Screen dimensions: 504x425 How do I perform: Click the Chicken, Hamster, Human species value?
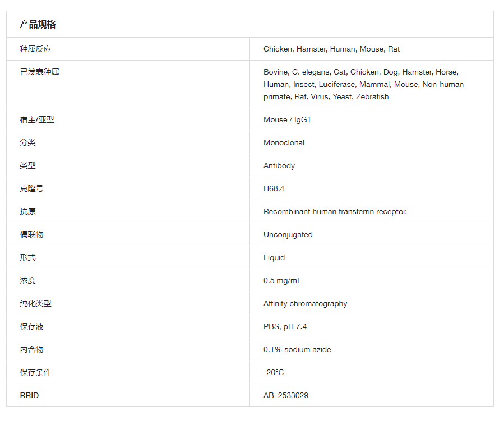tap(331, 49)
